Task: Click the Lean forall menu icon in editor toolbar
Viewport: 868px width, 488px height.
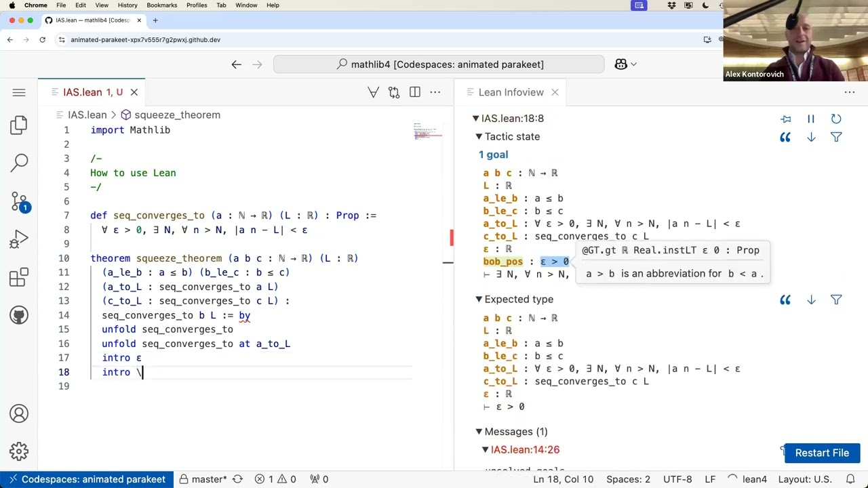Action: (373, 92)
